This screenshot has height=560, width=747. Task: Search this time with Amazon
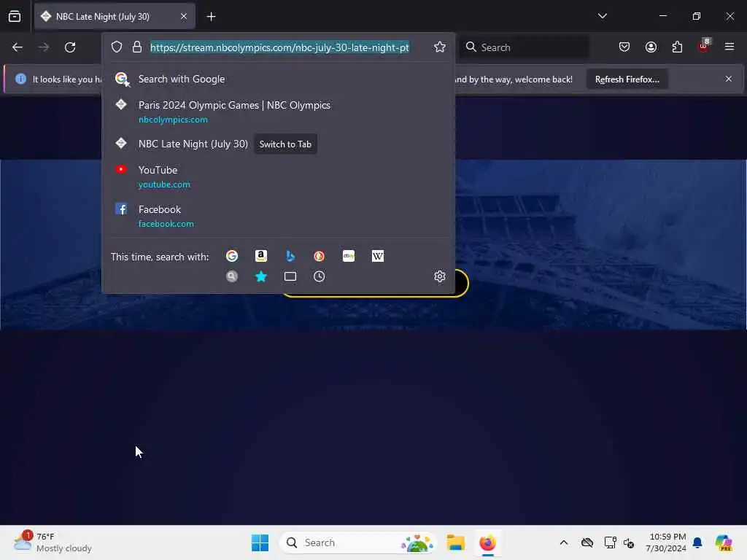click(261, 256)
